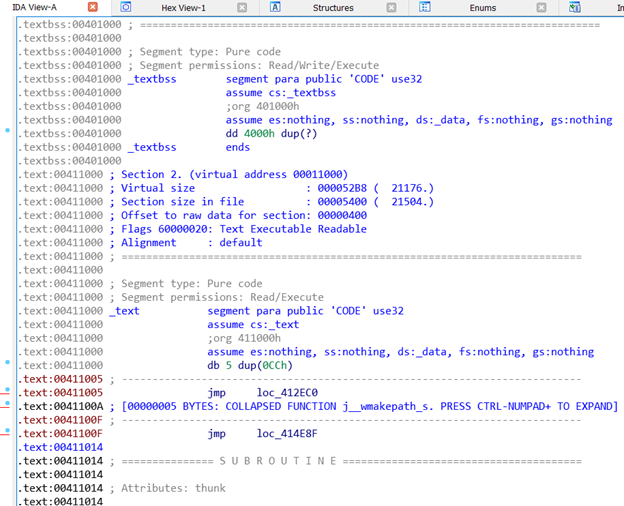Click the blue .text:00411014 address label

60,447
